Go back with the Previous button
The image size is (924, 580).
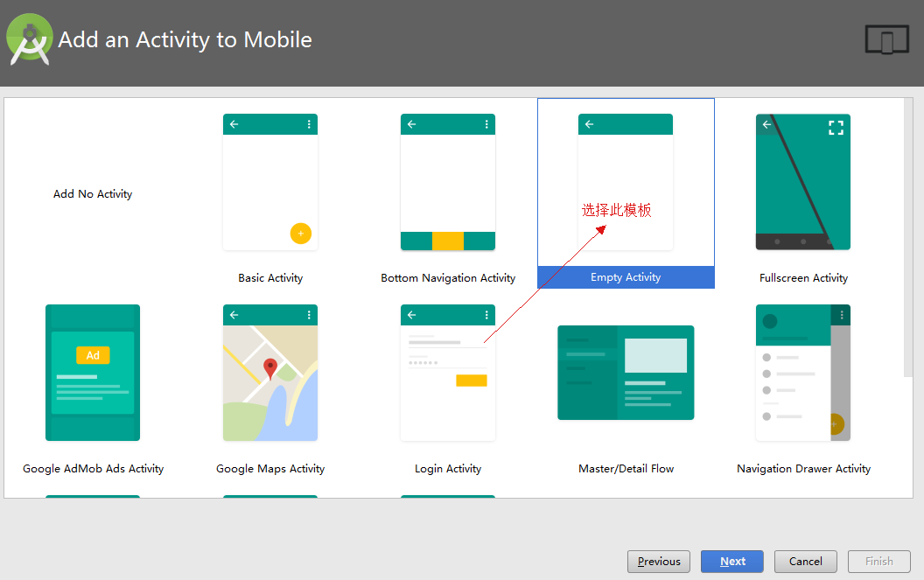[x=659, y=561]
